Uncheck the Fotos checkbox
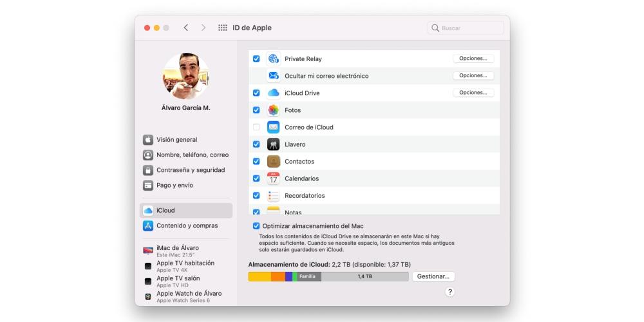The image size is (644, 322). [x=256, y=110]
